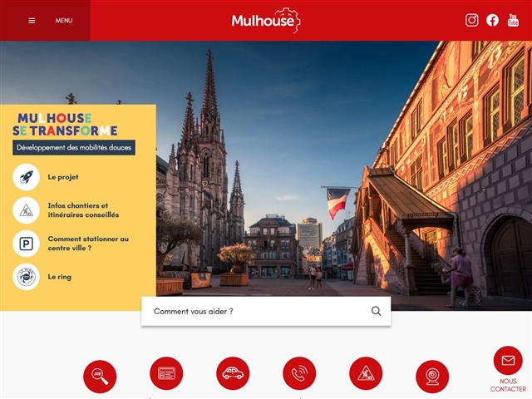Click the roadworks icon beside Infos chantiers
Viewport: 532px width, 399px height.
pyautogui.click(x=26, y=210)
